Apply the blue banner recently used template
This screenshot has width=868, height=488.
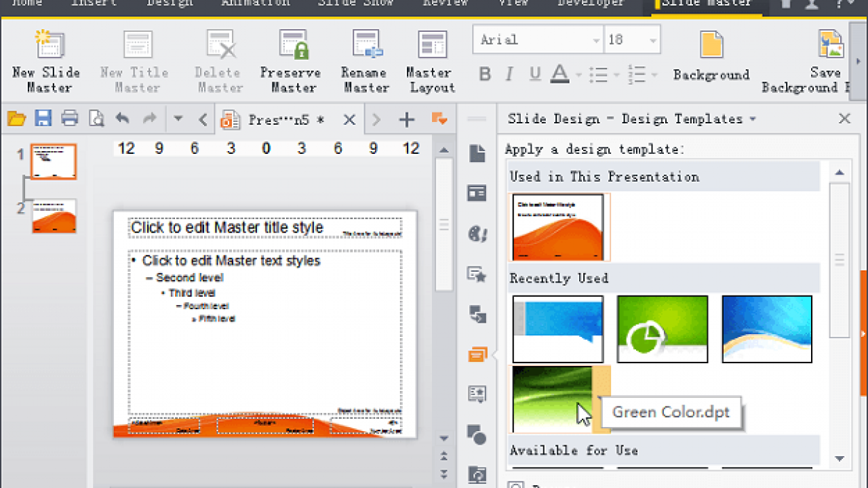pyautogui.click(x=558, y=329)
